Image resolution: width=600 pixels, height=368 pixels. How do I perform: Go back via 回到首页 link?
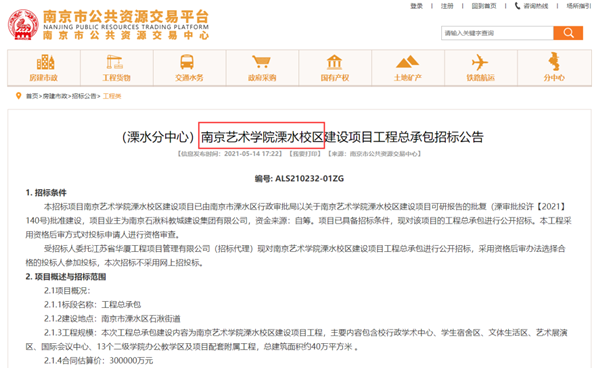click(484, 6)
